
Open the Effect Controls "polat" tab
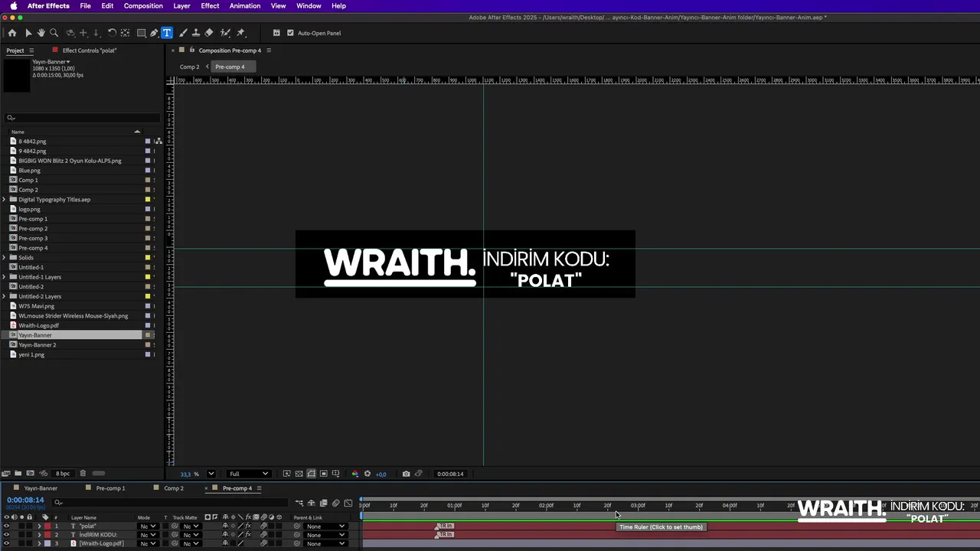tap(90, 51)
